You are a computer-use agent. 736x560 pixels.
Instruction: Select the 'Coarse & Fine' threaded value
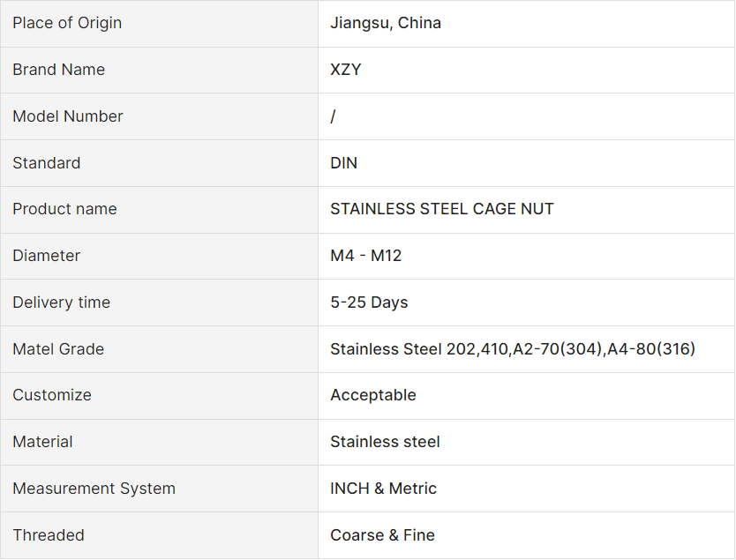[x=382, y=535]
